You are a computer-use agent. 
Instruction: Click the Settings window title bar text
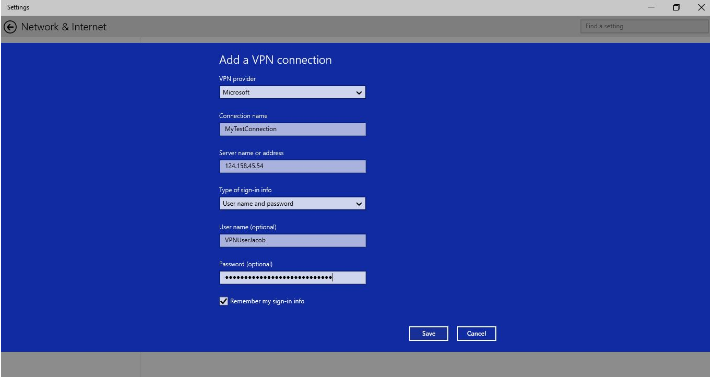[18, 8]
